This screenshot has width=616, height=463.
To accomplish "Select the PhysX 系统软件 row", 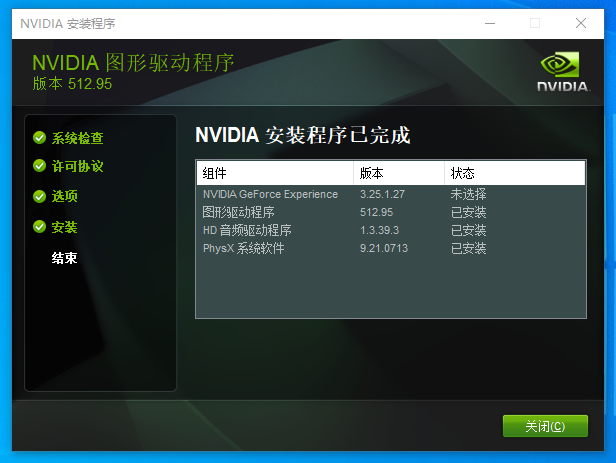I will [391, 248].
